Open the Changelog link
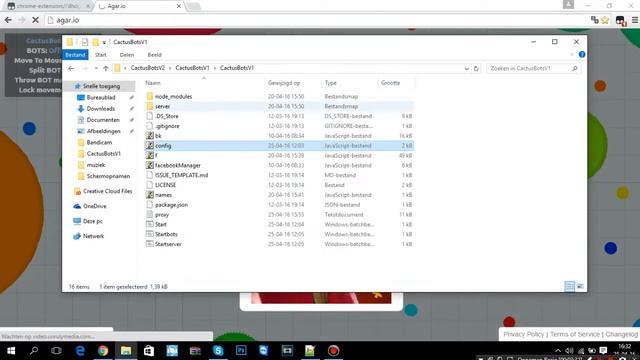 coord(621,334)
